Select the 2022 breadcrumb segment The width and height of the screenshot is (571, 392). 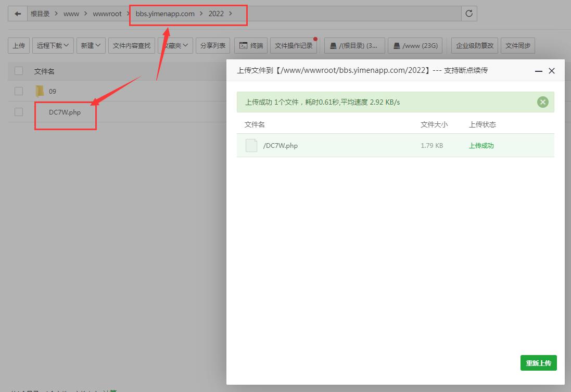pyautogui.click(x=216, y=14)
